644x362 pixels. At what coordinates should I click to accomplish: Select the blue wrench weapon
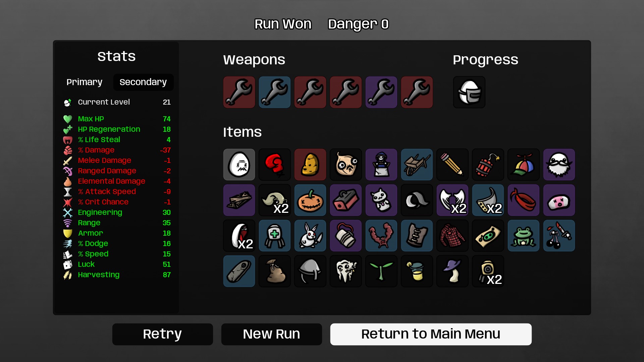pyautogui.click(x=275, y=92)
